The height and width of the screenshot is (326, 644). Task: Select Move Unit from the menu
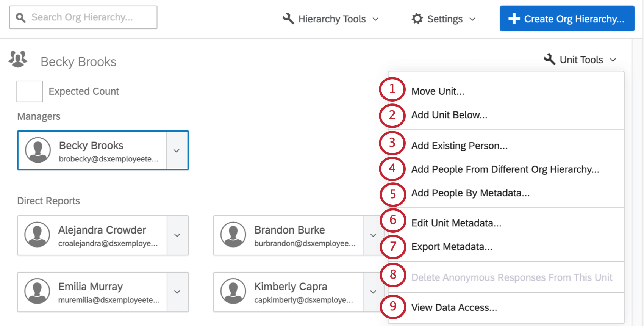click(438, 91)
